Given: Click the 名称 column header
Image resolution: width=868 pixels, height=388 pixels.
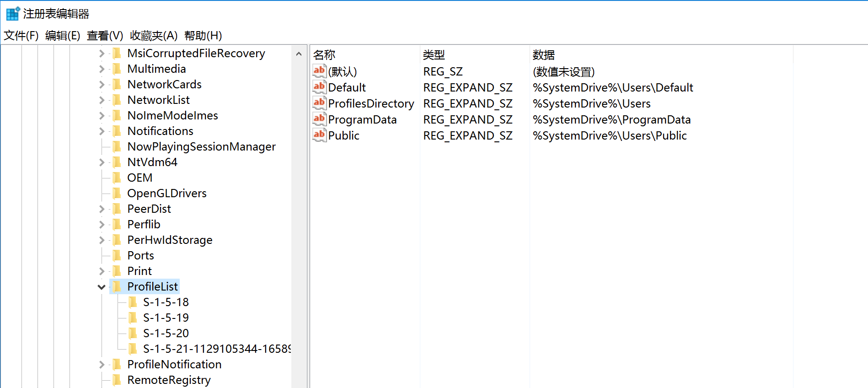Looking at the screenshot, I should (x=324, y=55).
